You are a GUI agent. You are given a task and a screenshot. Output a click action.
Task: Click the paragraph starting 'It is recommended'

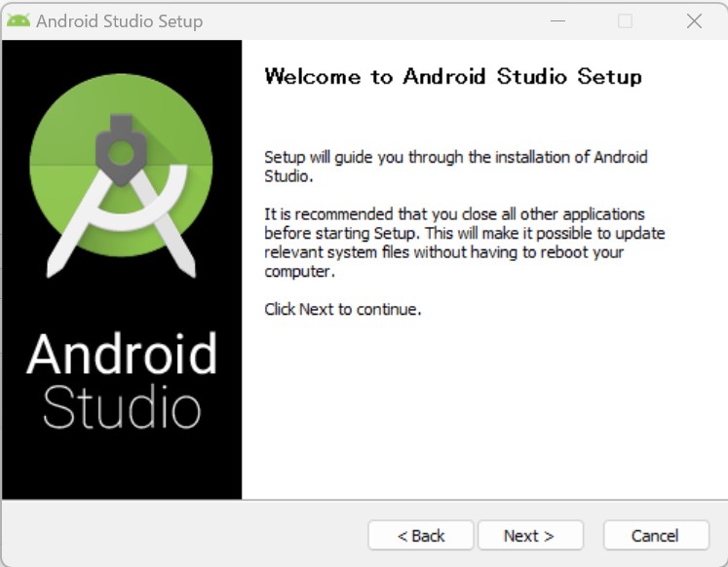coord(464,243)
